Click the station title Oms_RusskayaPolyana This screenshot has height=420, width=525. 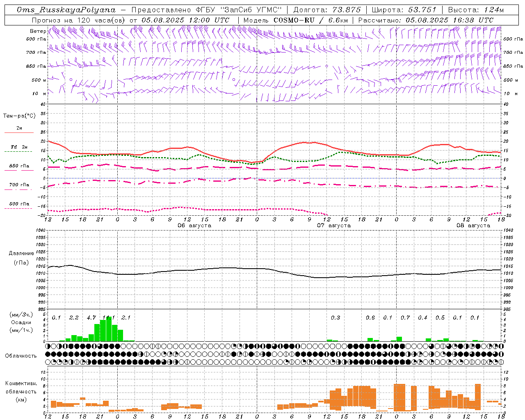pyautogui.click(x=66, y=10)
